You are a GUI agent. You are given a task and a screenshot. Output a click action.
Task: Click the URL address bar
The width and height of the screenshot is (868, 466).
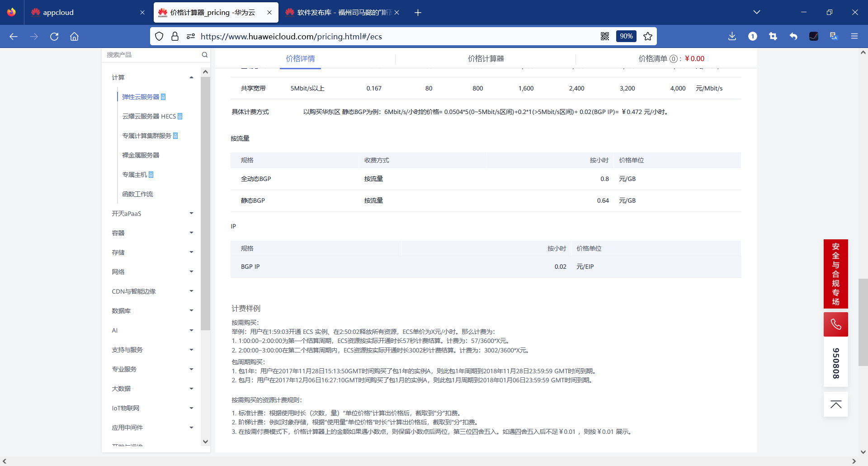398,36
